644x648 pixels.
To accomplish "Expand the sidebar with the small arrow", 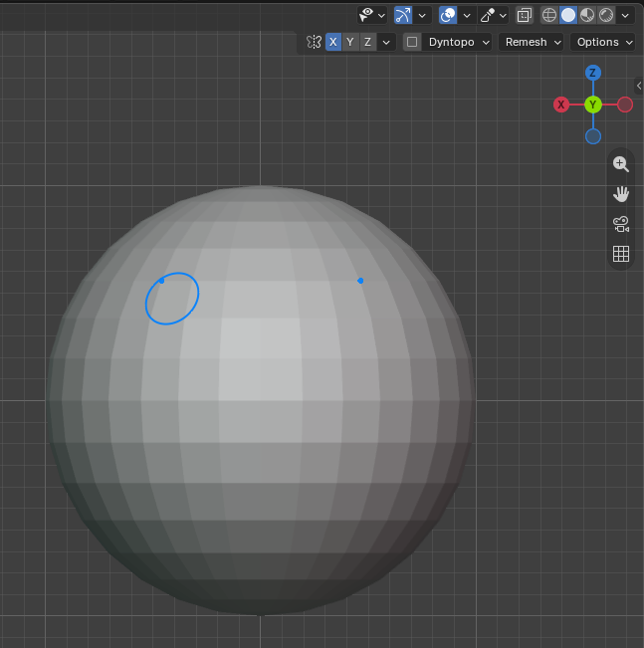I will pos(639,86).
